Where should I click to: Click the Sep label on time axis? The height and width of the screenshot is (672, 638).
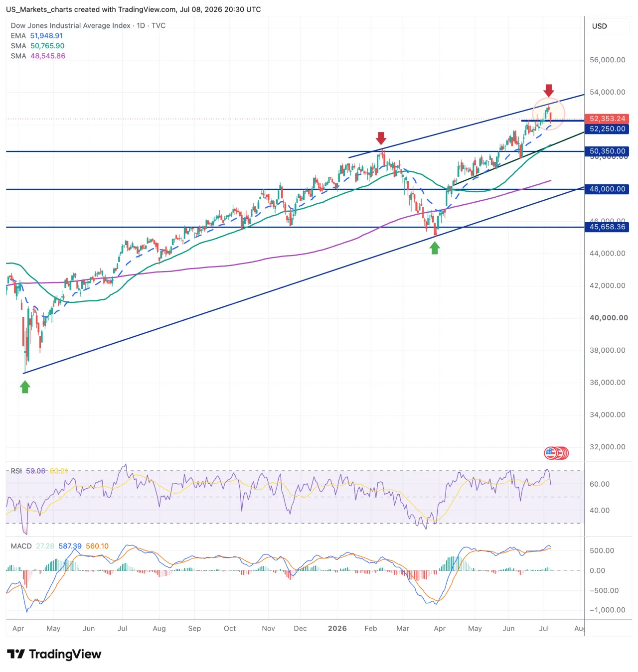pyautogui.click(x=194, y=629)
